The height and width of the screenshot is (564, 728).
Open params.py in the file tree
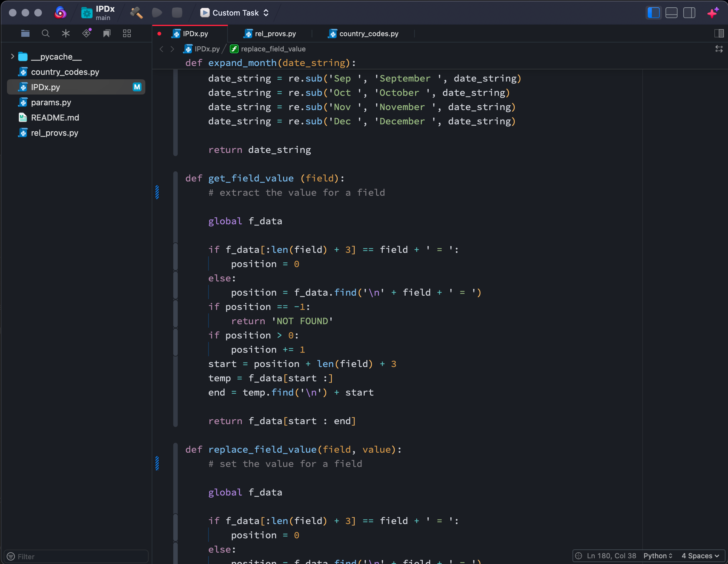point(51,102)
